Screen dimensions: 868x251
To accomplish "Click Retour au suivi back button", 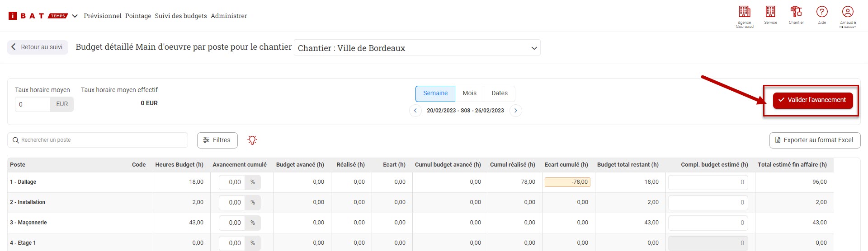I will pyautogui.click(x=38, y=47).
